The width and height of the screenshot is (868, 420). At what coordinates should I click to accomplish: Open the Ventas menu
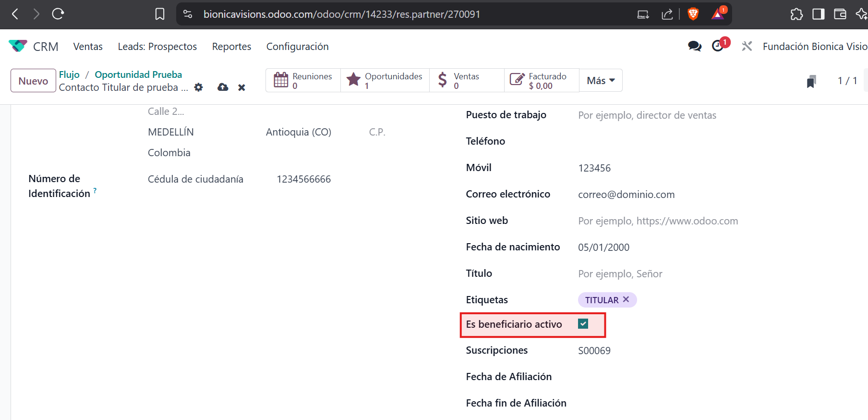[x=88, y=47]
